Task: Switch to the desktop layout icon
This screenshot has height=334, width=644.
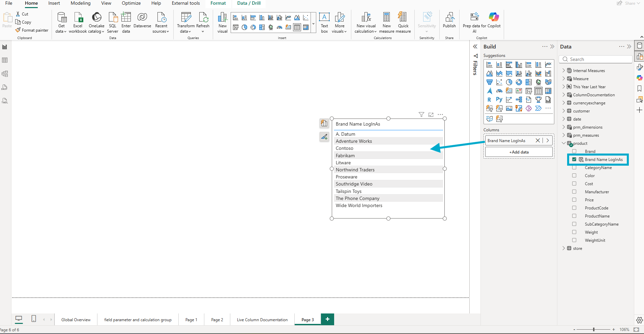Action: pos(19,319)
